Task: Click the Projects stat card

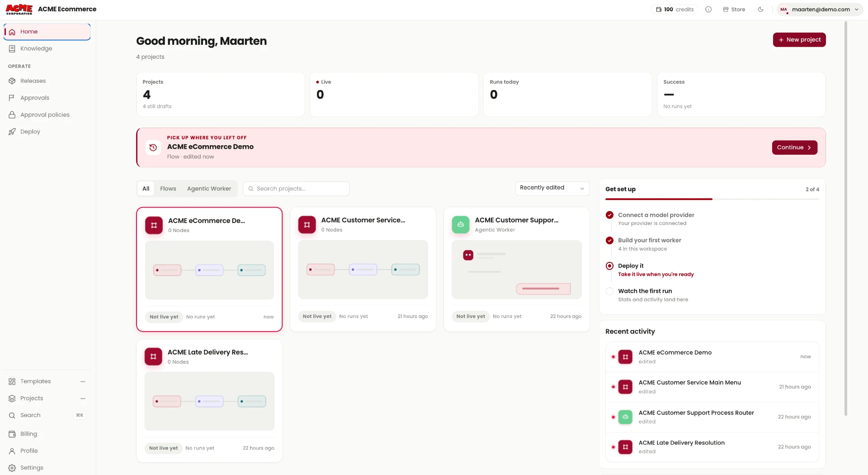Action: pyautogui.click(x=221, y=95)
